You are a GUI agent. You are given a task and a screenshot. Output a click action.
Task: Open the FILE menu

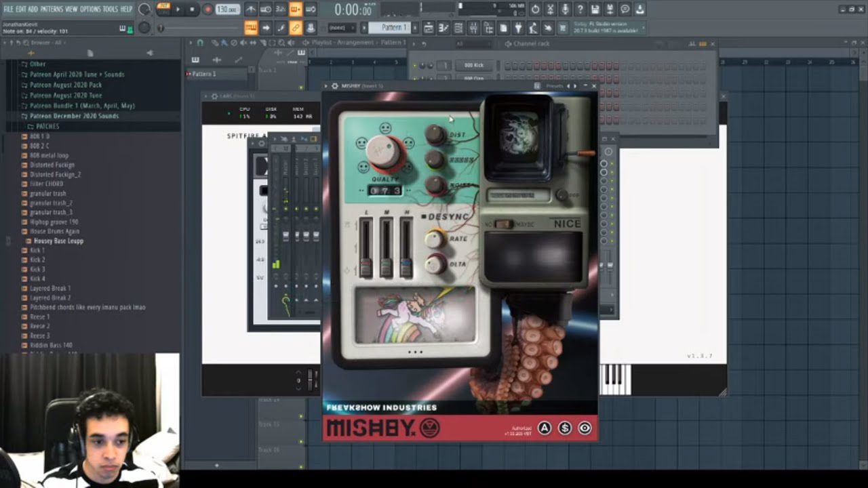pos(8,9)
